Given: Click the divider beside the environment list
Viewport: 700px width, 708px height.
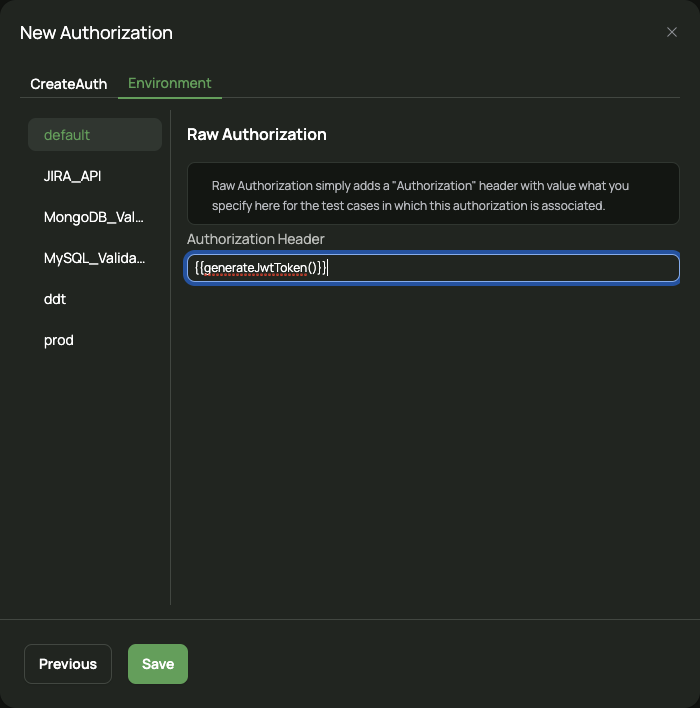Looking at the screenshot, I should [170, 357].
